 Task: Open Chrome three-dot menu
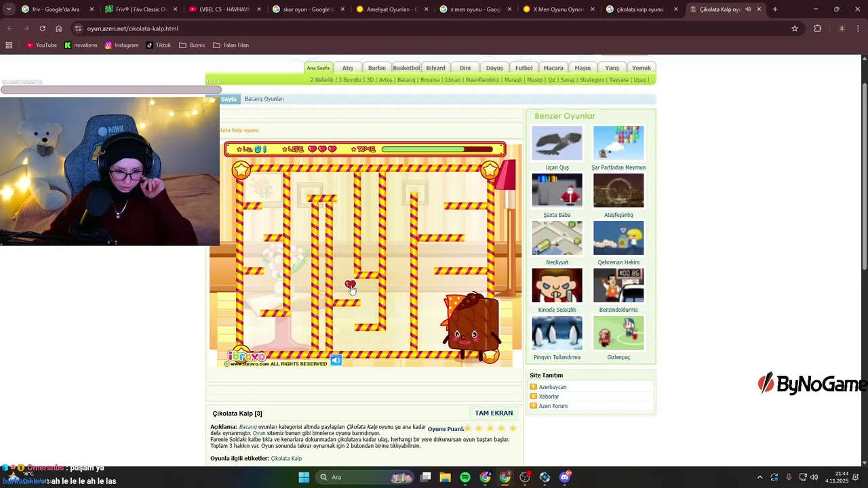(x=859, y=28)
